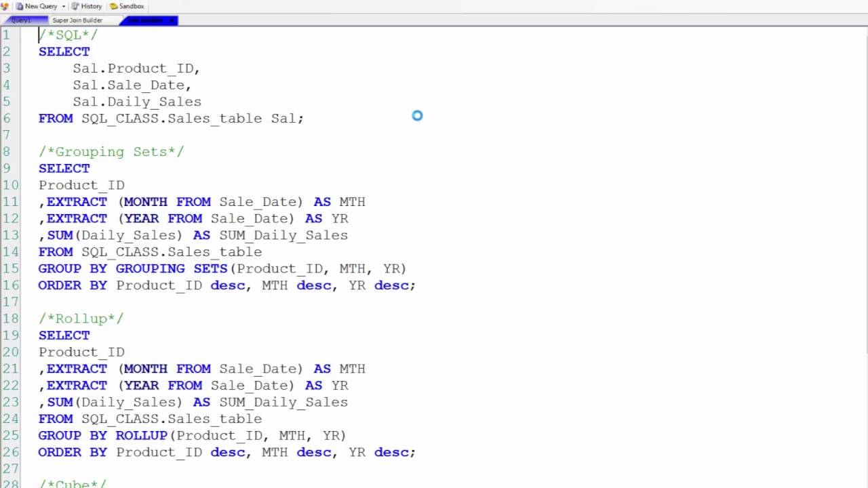Click the SELECT keyword on line 9
868x488 pixels.
click(x=64, y=169)
